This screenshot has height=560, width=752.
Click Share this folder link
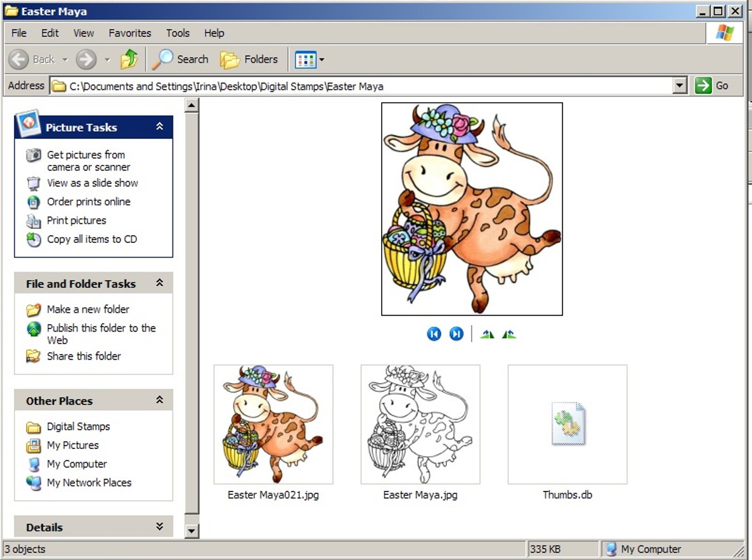pos(84,356)
